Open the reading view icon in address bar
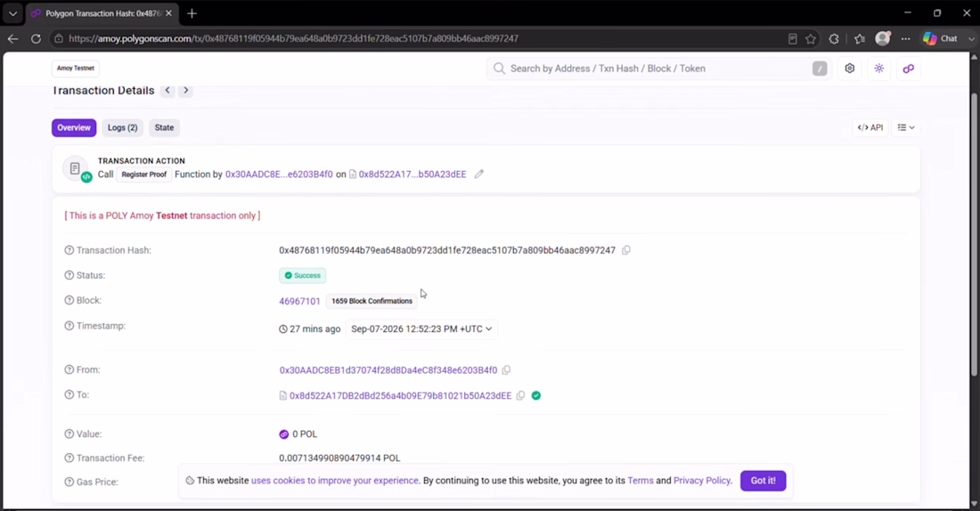The width and height of the screenshot is (980, 511). [x=793, y=39]
